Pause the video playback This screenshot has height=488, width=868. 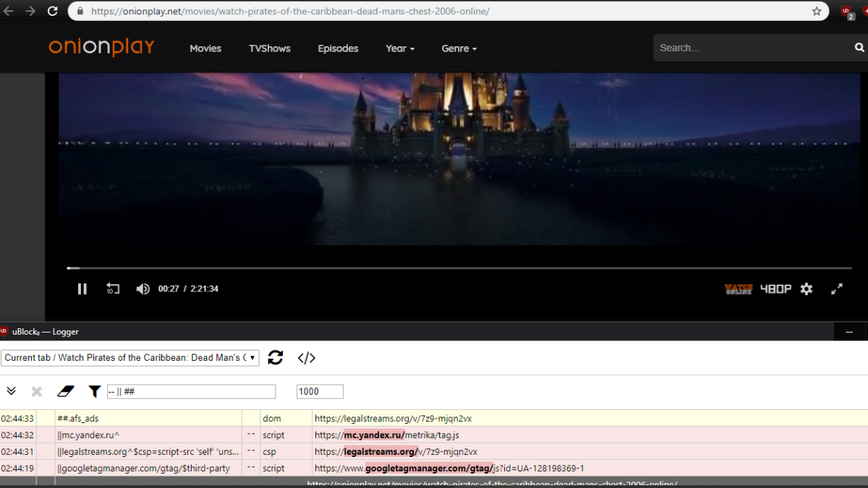coord(82,289)
